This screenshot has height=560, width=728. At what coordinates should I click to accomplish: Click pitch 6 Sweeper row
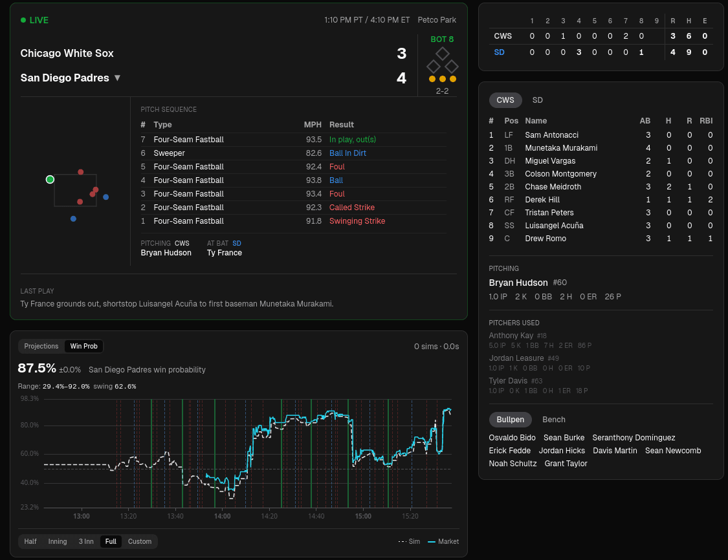293,153
